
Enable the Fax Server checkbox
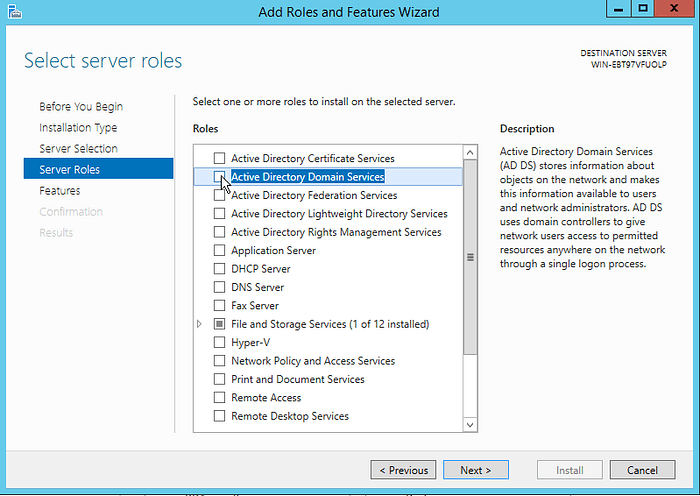pos(219,306)
